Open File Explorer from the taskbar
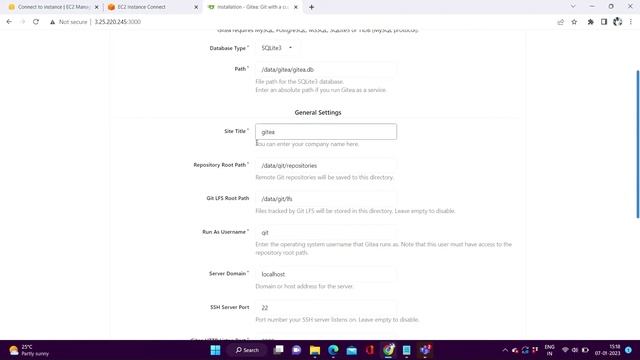The image size is (640, 360). tap(315, 350)
